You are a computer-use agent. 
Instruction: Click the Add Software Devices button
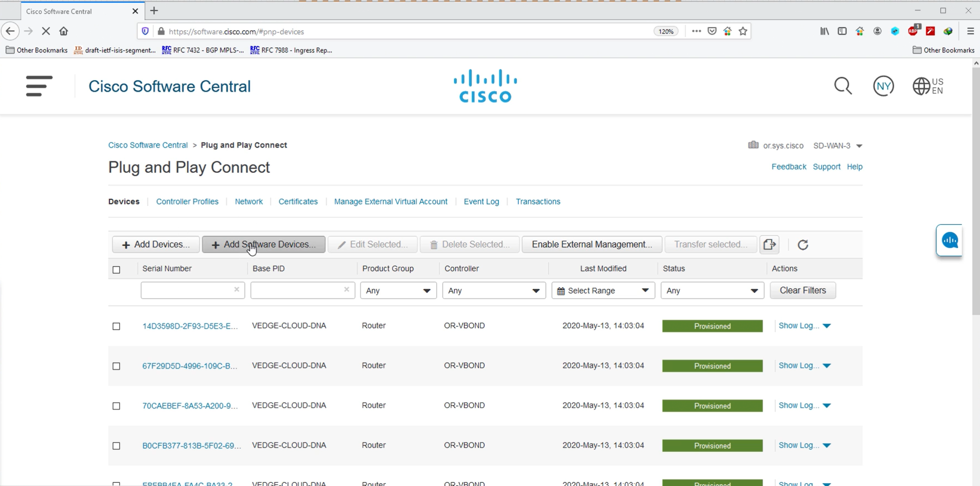pyautogui.click(x=264, y=244)
